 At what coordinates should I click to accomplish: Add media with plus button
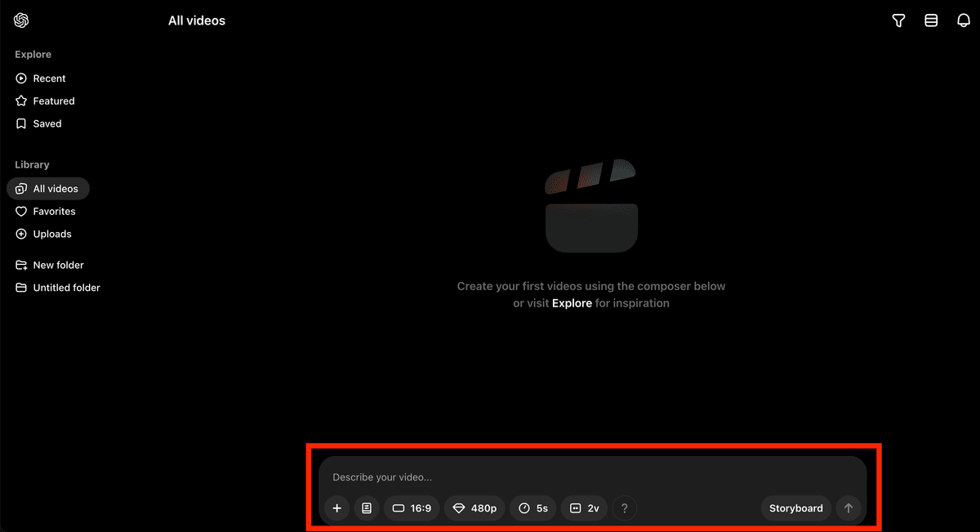337,508
